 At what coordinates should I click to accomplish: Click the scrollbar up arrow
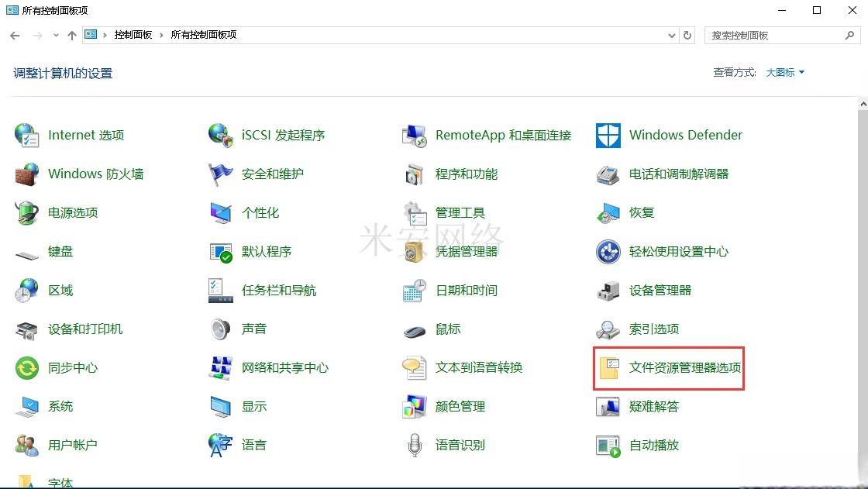tap(863, 104)
